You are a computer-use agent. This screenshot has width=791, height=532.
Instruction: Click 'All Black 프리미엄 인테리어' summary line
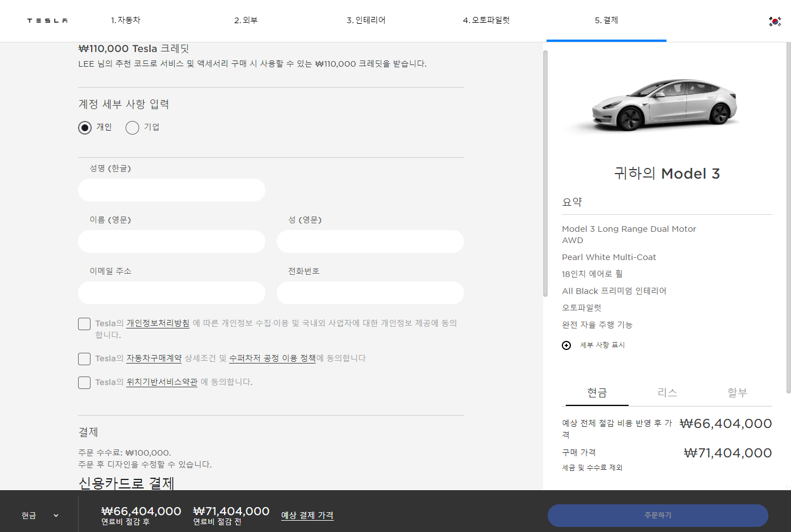(x=614, y=291)
